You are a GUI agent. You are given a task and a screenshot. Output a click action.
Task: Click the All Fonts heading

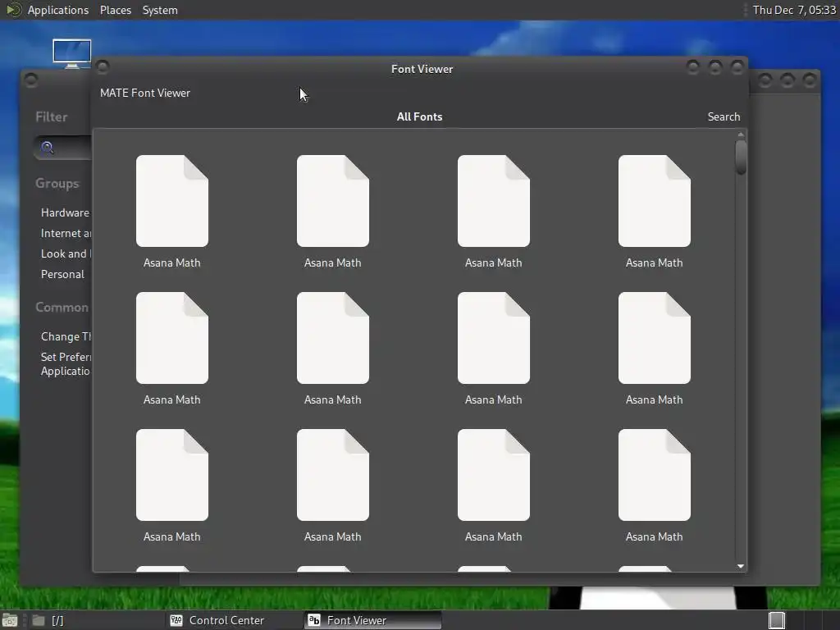(419, 116)
